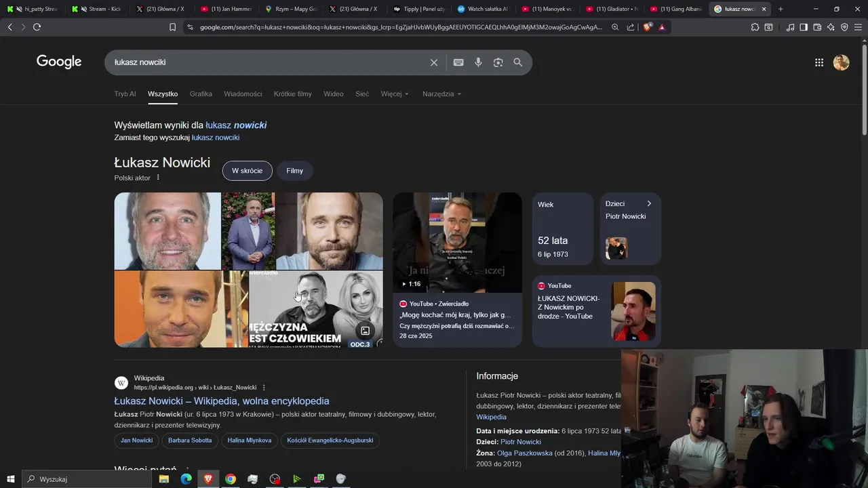Viewport: 868px width, 488px height.
Task: Play the Zwierciadło YouTube video thumbnail
Action: click(457, 243)
